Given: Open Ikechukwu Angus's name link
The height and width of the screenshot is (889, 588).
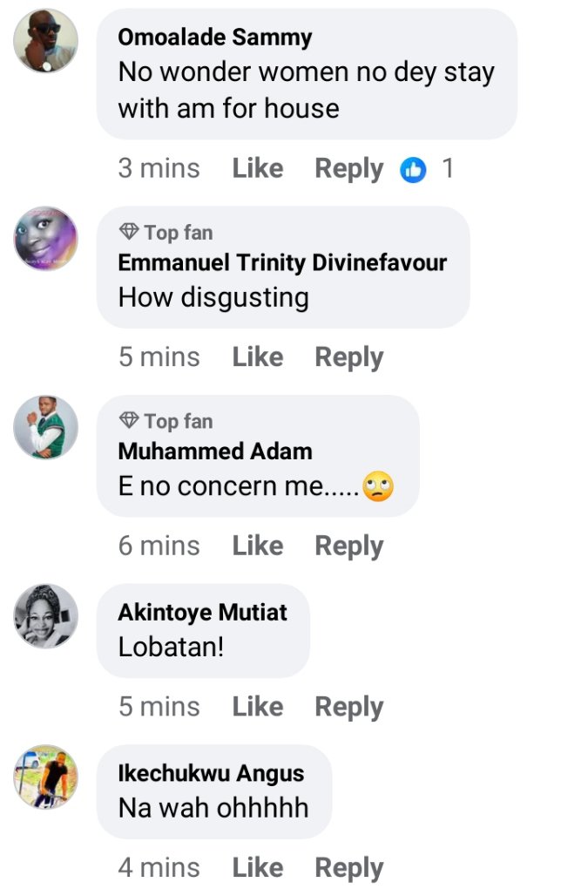Looking at the screenshot, I should (211, 773).
